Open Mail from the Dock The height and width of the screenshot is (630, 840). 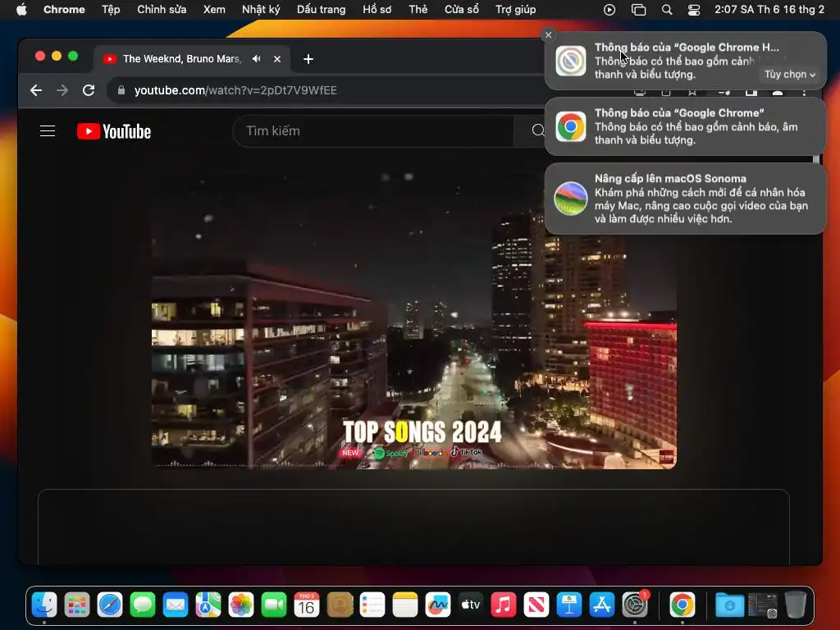click(x=176, y=605)
